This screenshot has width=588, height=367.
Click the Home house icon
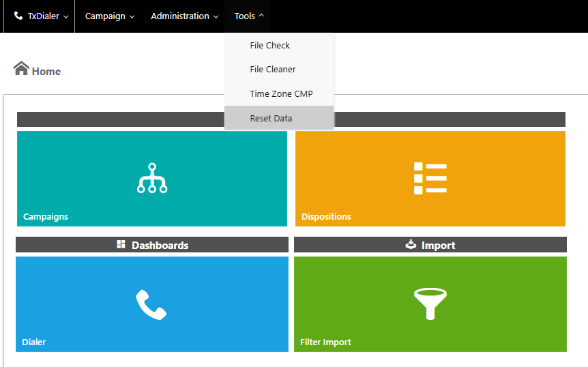point(21,68)
